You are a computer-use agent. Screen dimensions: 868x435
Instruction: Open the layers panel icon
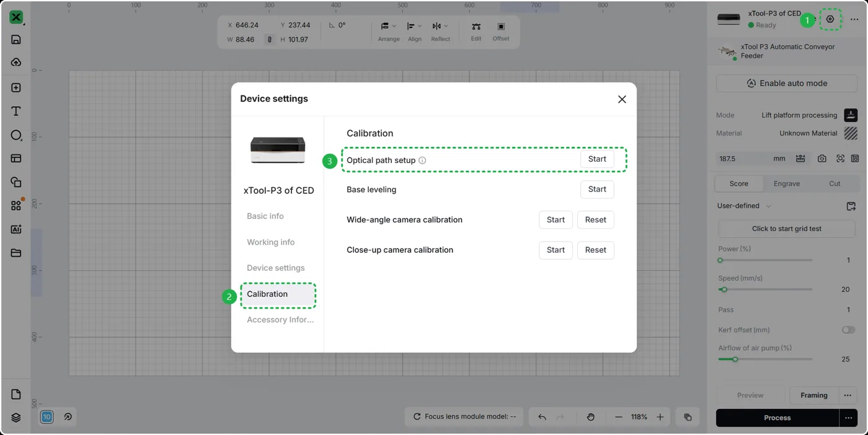click(16, 418)
